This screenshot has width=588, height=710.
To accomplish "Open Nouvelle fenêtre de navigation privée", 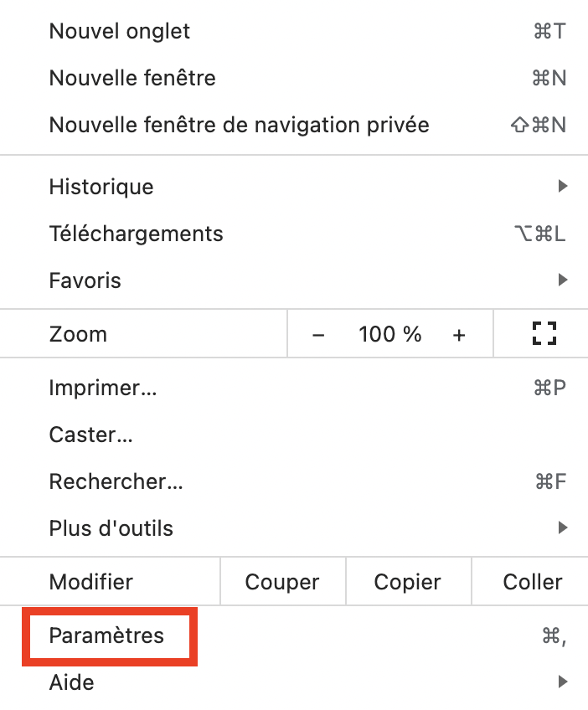I will point(294,125).
